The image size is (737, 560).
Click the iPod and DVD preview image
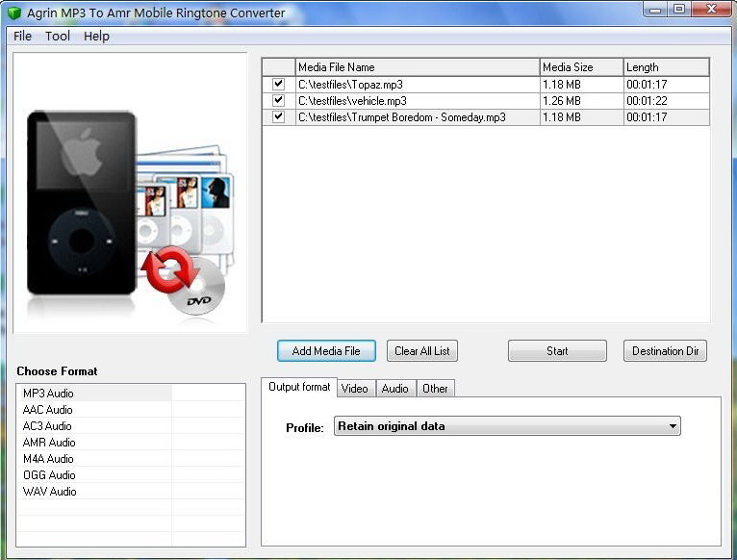(x=130, y=192)
